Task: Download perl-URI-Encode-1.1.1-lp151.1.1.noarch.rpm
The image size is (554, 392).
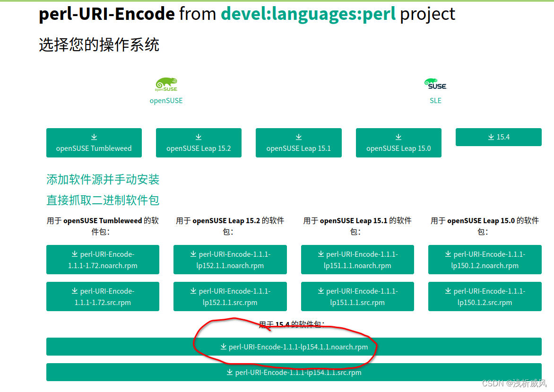Action: coord(357,260)
